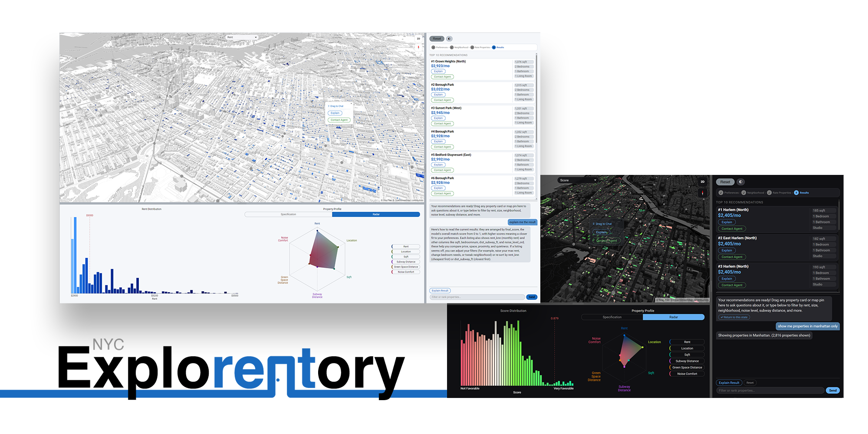The image size is (868, 434).
Task: Click Explain for #1 Crown Heights (North)
Action: [x=438, y=71]
